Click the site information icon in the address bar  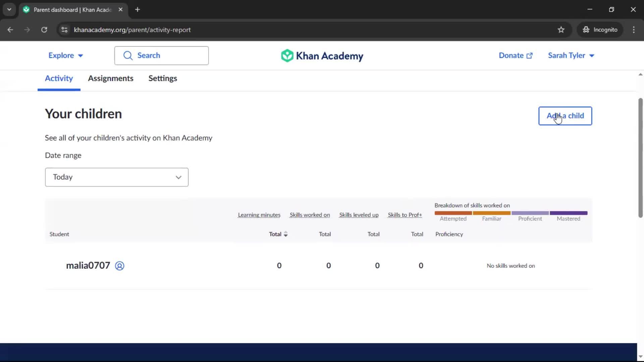(x=64, y=30)
